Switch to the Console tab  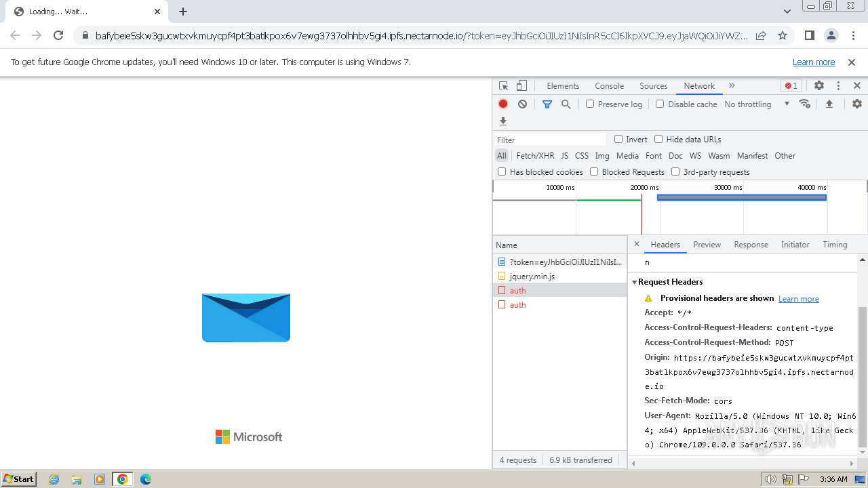[609, 86]
